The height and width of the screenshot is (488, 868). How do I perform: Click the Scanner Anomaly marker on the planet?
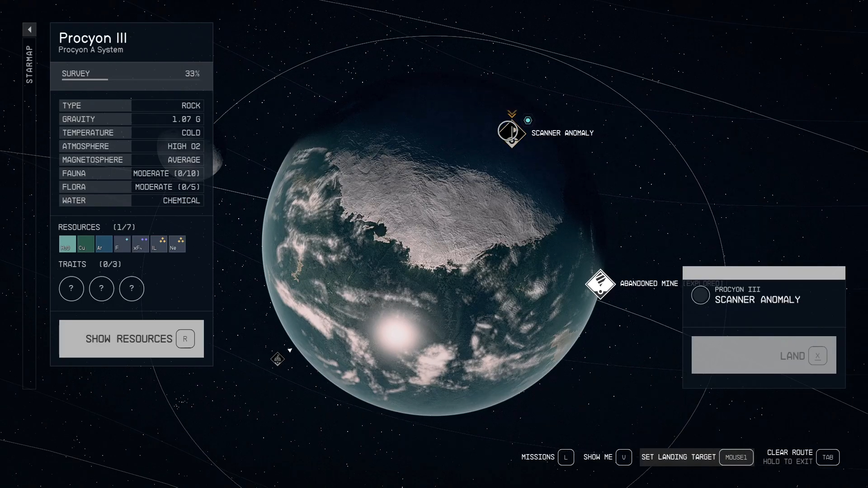511,133
